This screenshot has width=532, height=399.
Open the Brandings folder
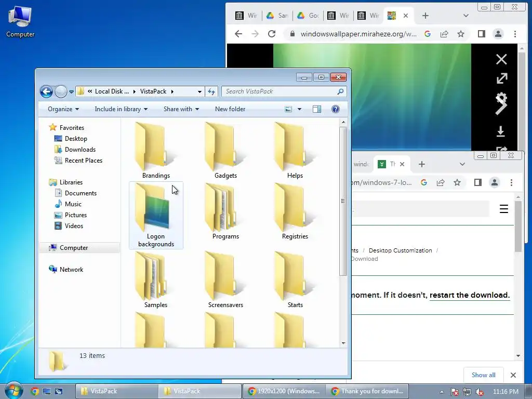tap(156, 151)
